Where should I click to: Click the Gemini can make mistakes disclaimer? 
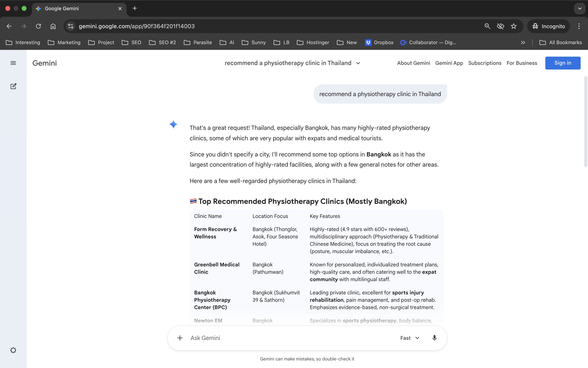click(307, 359)
